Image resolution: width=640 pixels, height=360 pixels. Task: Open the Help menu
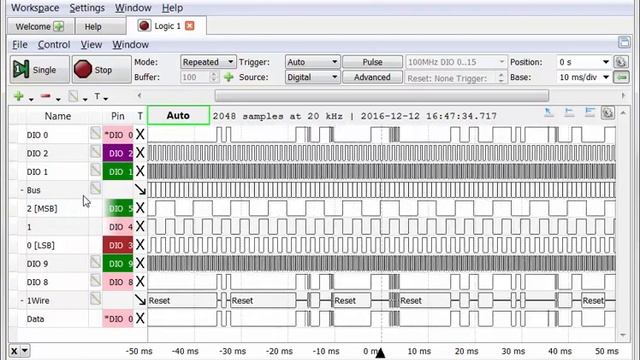point(172,8)
